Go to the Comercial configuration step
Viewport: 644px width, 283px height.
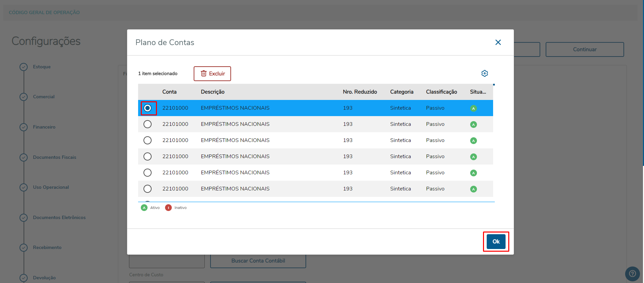(x=44, y=97)
